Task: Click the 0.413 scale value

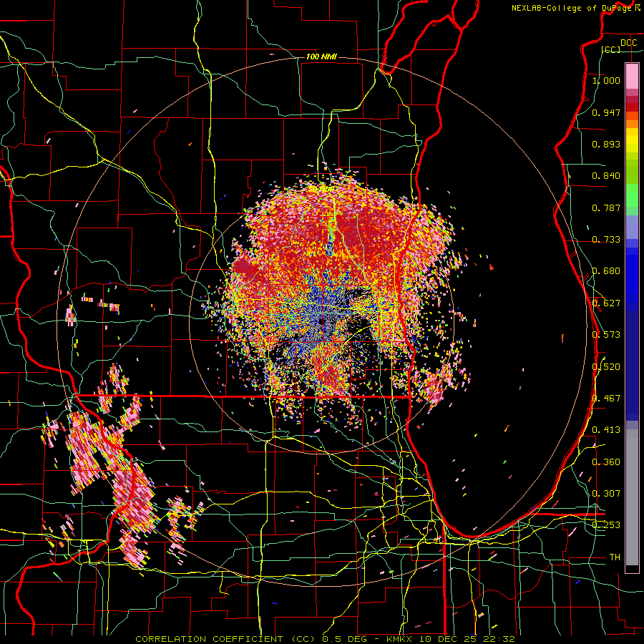Action: pos(606,430)
